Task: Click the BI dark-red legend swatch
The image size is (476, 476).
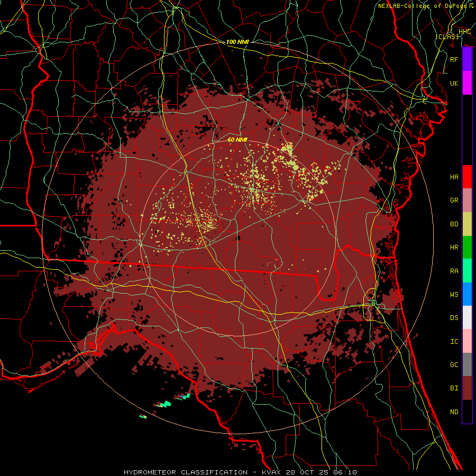Action: pyautogui.click(x=467, y=388)
